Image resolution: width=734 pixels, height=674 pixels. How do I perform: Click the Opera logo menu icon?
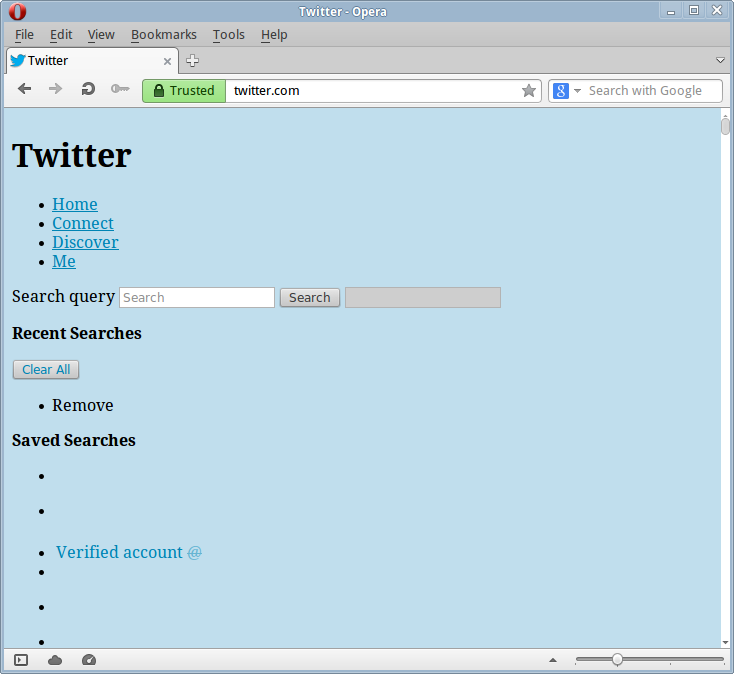pos(17,11)
